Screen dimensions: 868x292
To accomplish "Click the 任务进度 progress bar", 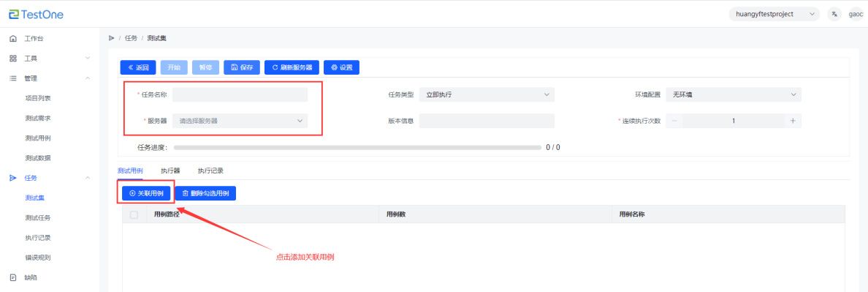I will point(357,148).
